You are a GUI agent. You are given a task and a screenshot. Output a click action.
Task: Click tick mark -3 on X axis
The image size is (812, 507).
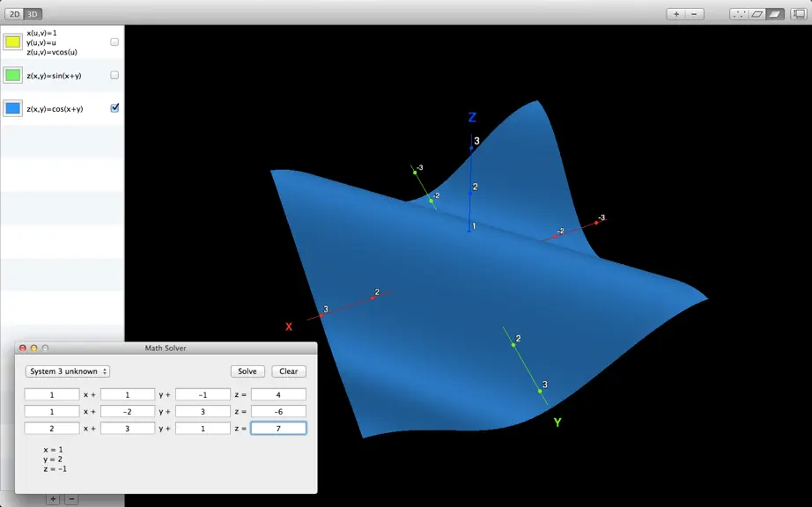point(602,217)
